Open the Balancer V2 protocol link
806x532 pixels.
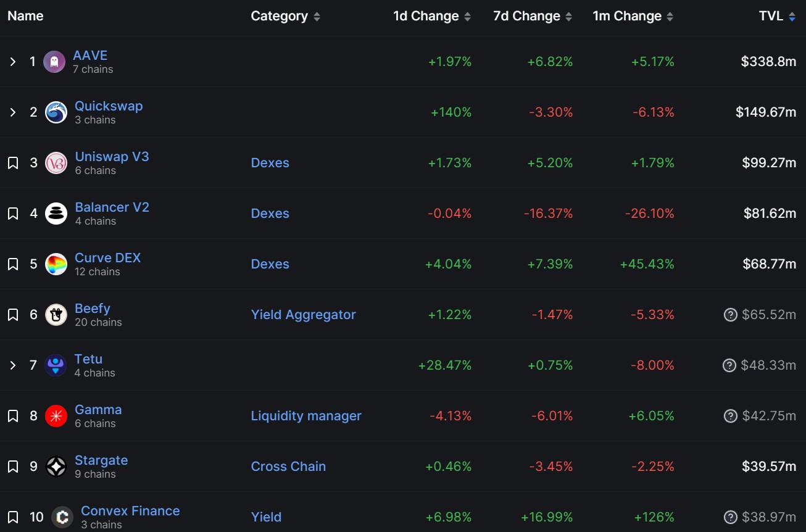tap(112, 207)
